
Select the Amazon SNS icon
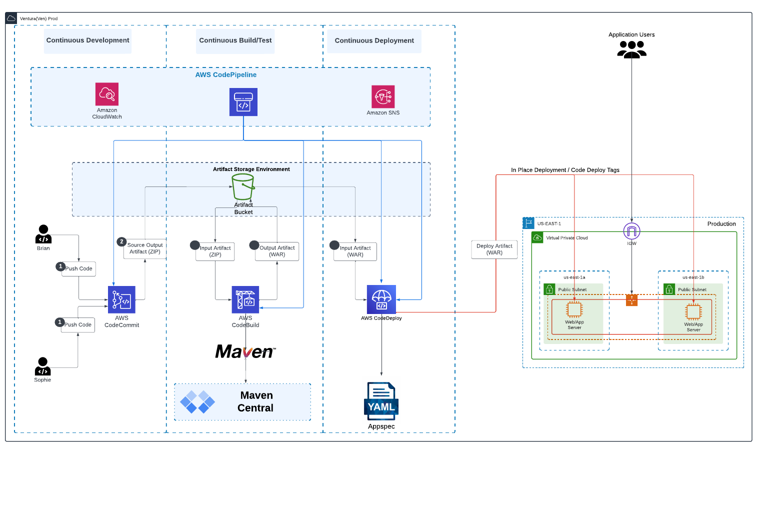click(383, 96)
